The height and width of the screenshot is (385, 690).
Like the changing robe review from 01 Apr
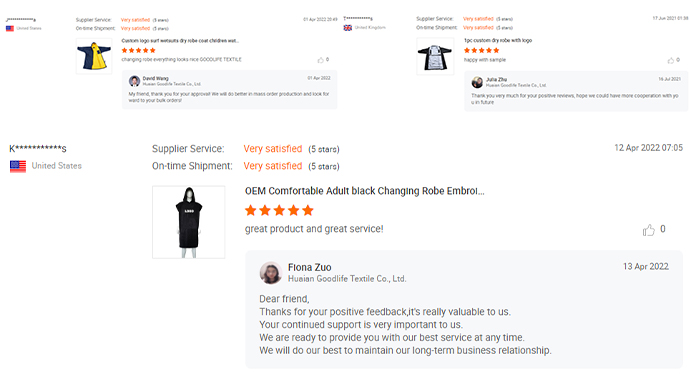320,60
